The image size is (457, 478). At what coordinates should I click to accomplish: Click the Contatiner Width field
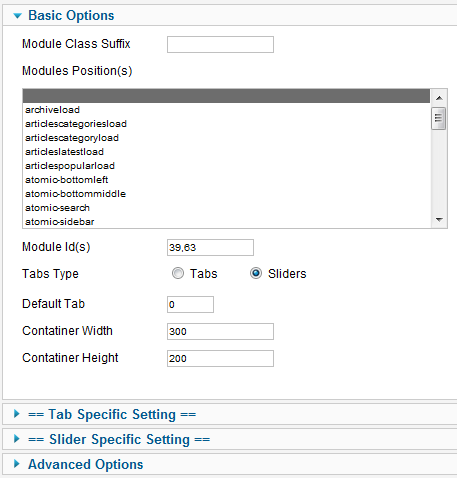pyautogui.click(x=220, y=331)
